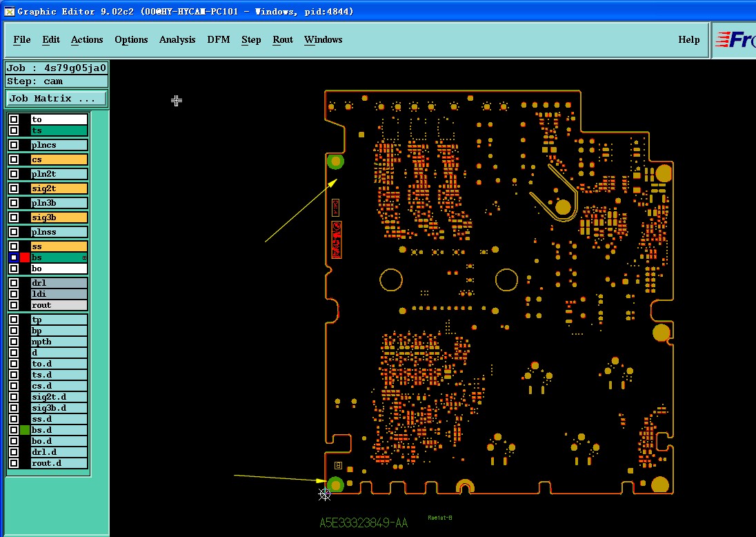Open the Analysis menu

point(177,39)
